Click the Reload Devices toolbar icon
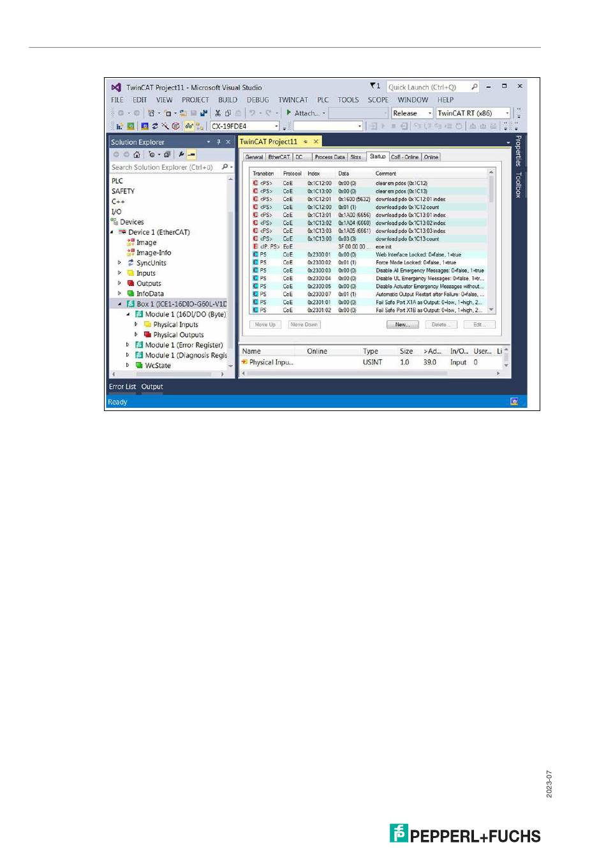This screenshot has height=868, width=606. point(155,126)
